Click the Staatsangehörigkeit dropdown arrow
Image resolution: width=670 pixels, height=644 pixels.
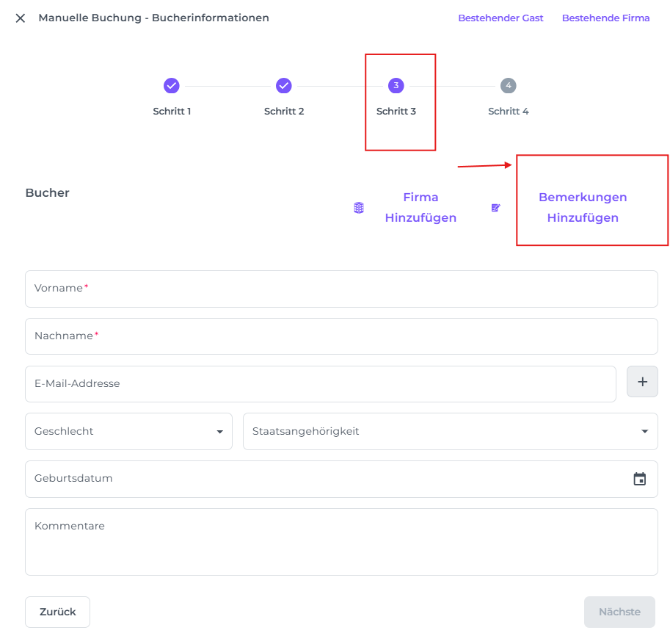point(644,432)
